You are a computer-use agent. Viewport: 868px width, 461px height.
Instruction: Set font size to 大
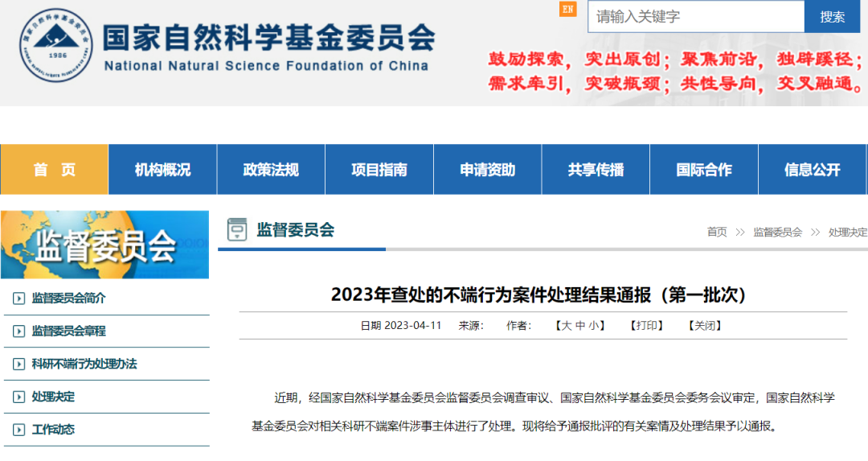(567, 326)
